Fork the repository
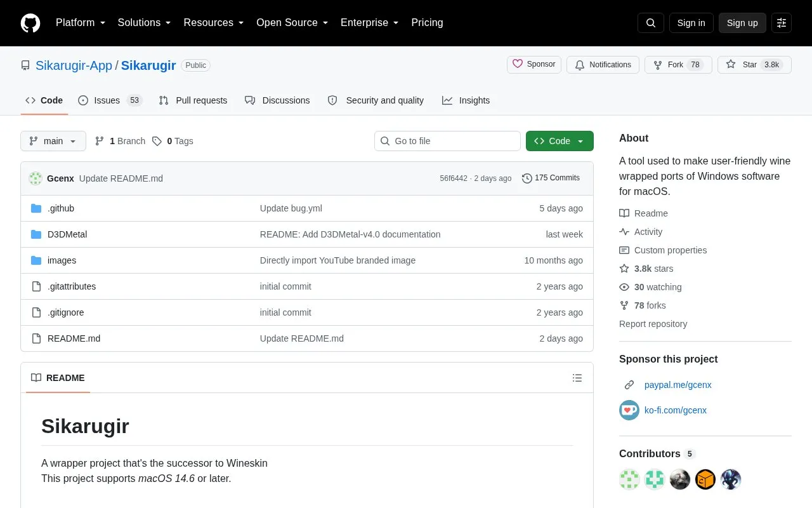Image resolution: width=812 pixels, height=508 pixels. click(x=678, y=65)
